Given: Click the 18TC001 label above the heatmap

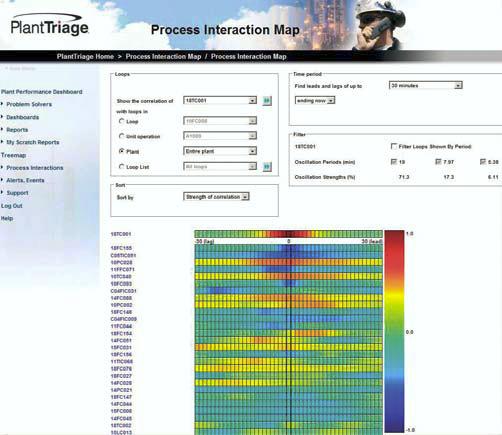Looking at the screenshot, I should click(x=121, y=234).
